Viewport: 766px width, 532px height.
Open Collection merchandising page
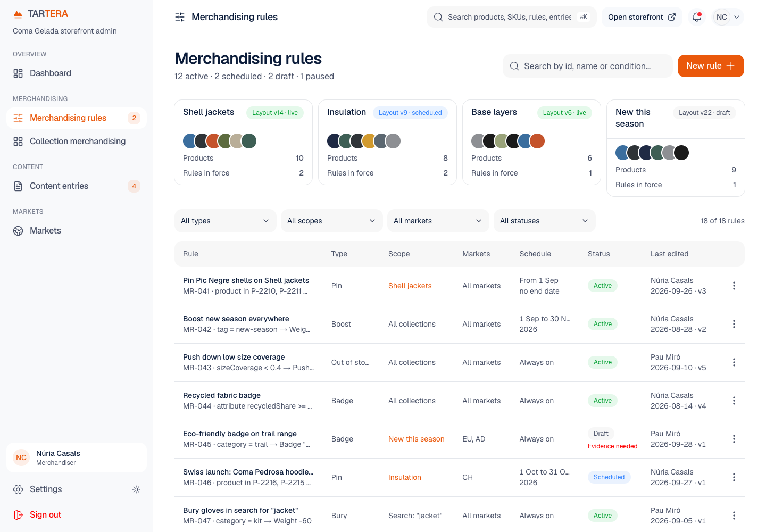coord(77,142)
